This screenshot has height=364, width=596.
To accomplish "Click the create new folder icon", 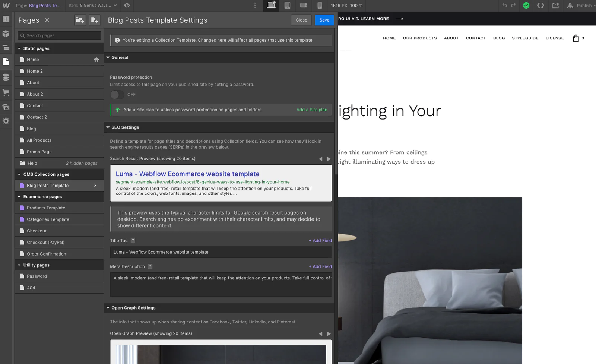I will point(80,20).
